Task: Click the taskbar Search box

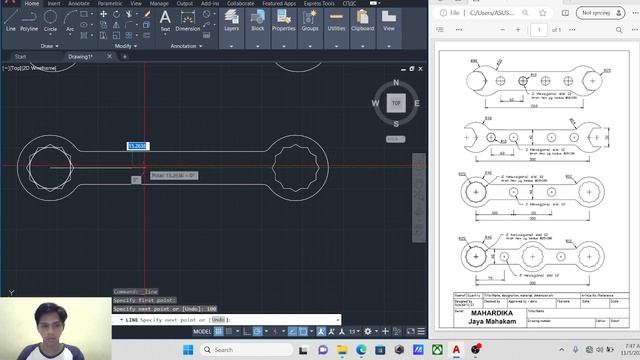Action: point(246,350)
